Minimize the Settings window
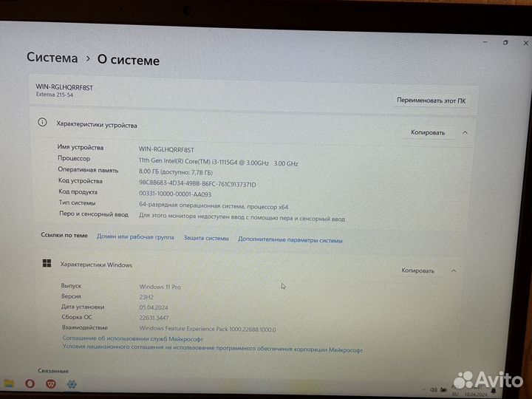532x399 pixels. click(485, 42)
